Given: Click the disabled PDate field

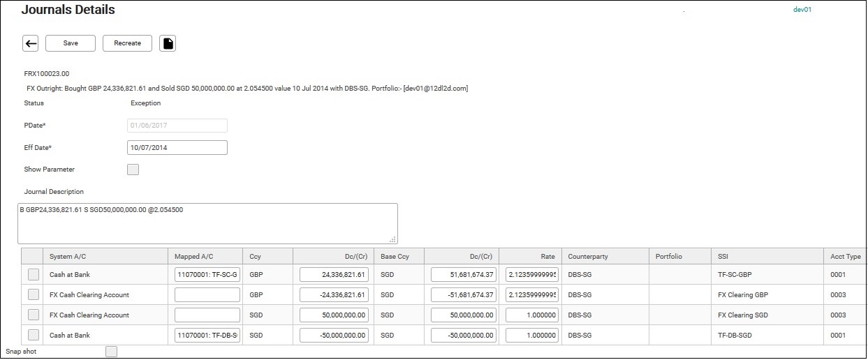Looking at the screenshot, I should click(177, 126).
